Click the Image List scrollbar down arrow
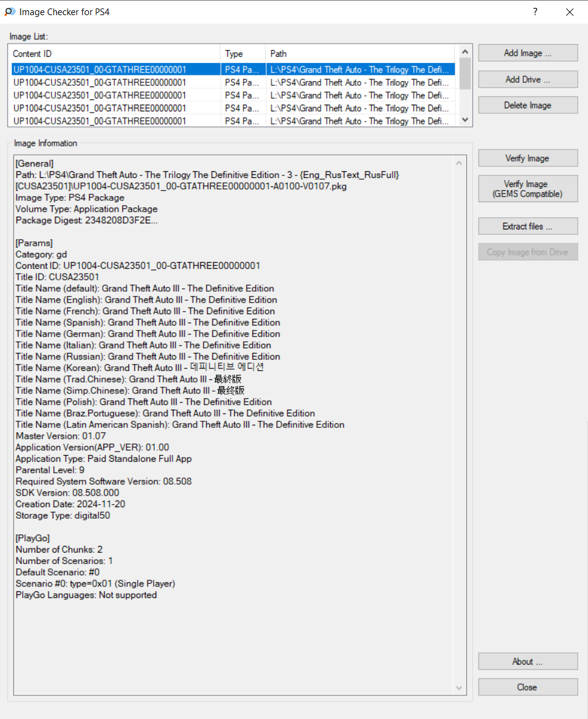Image resolution: width=588 pixels, height=719 pixels. 465,120
